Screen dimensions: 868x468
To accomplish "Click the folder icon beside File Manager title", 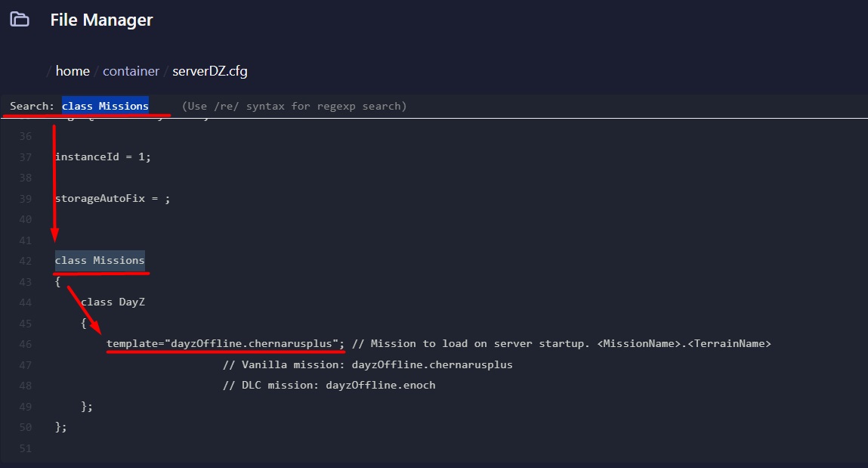I will click(x=20, y=20).
